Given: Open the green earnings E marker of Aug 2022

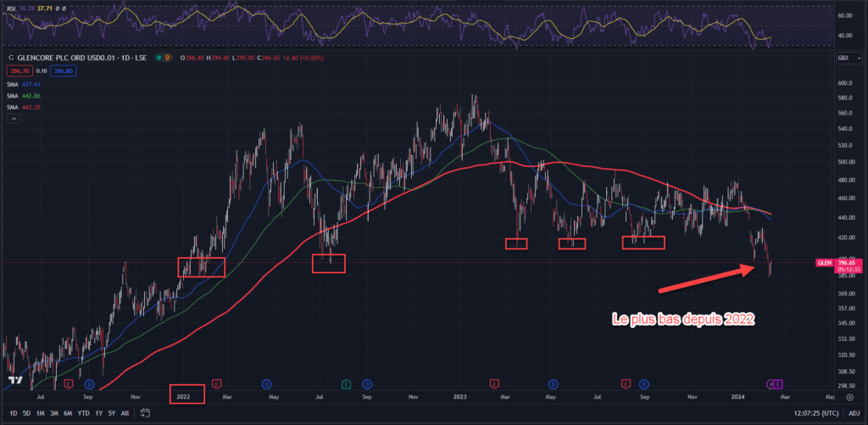Looking at the screenshot, I should [x=347, y=383].
